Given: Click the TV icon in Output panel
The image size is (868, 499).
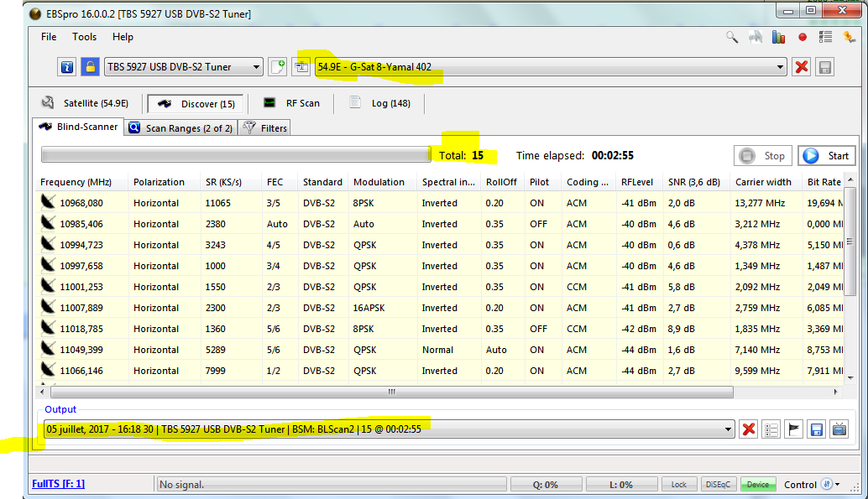Looking at the screenshot, I should 839,429.
